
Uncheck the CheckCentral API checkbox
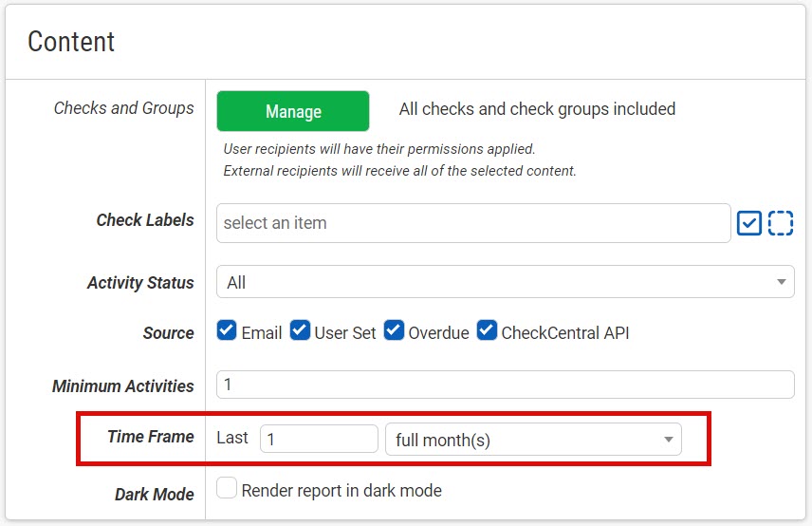click(487, 331)
